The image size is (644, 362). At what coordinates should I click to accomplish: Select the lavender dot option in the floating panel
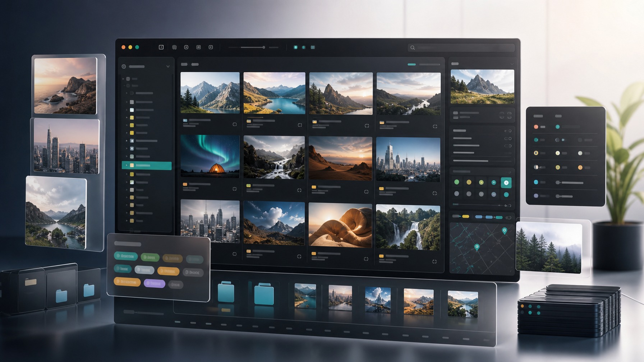pos(536,196)
